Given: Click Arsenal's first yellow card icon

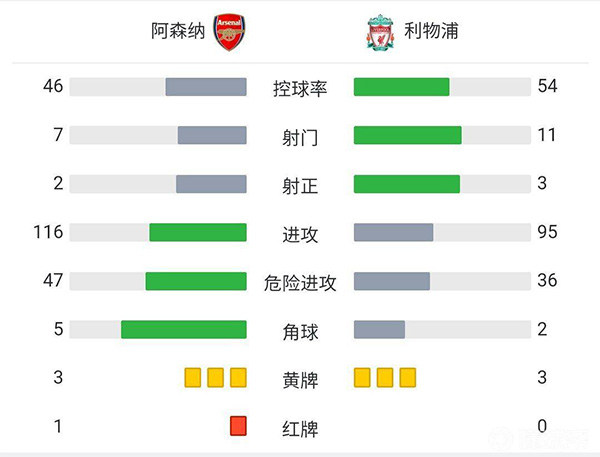Looking at the screenshot, I should pos(193,378).
